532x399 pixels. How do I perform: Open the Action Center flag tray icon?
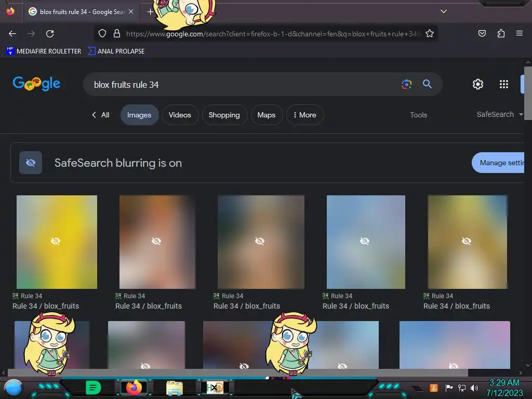coord(449,388)
